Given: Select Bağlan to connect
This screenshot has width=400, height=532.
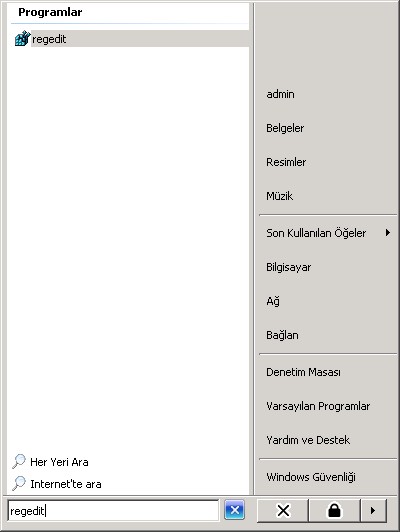Looking at the screenshot, I should 282,335.
